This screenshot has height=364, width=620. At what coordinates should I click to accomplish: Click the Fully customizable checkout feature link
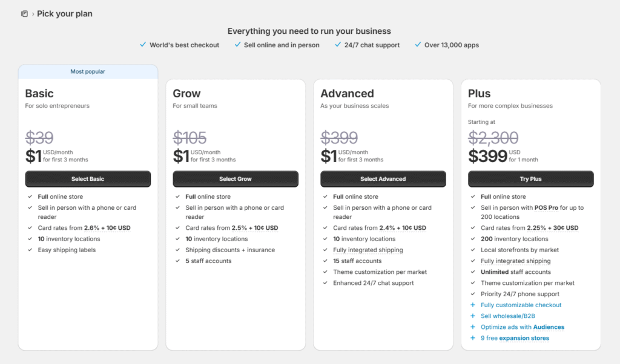[x=521, y=305]
